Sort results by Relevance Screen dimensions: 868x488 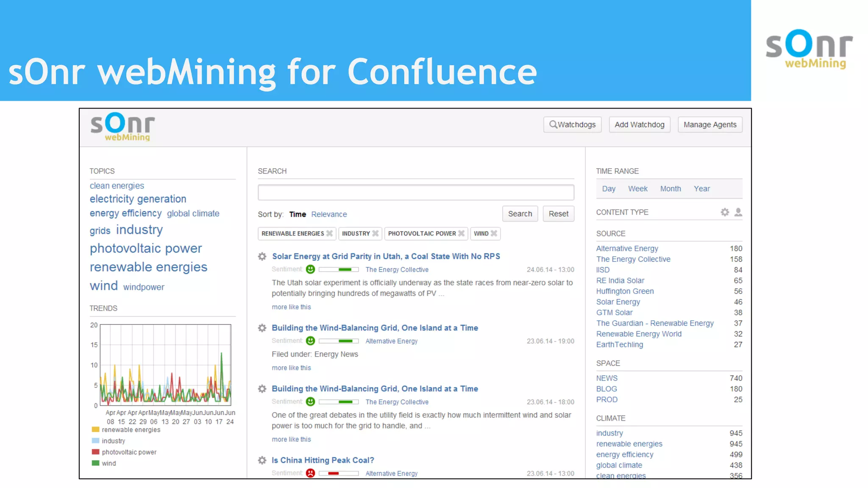pyautogui.click(x=329, y=214)
